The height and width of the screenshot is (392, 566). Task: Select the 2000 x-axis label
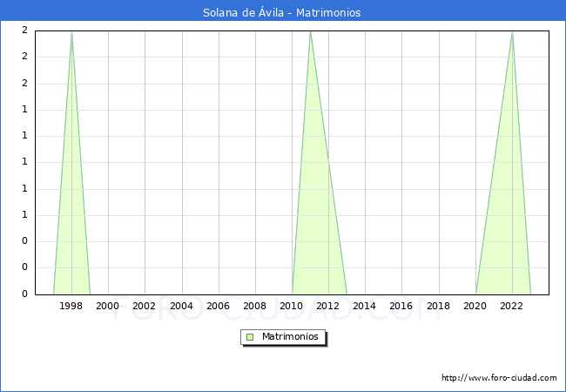click(x=108, y=306)
